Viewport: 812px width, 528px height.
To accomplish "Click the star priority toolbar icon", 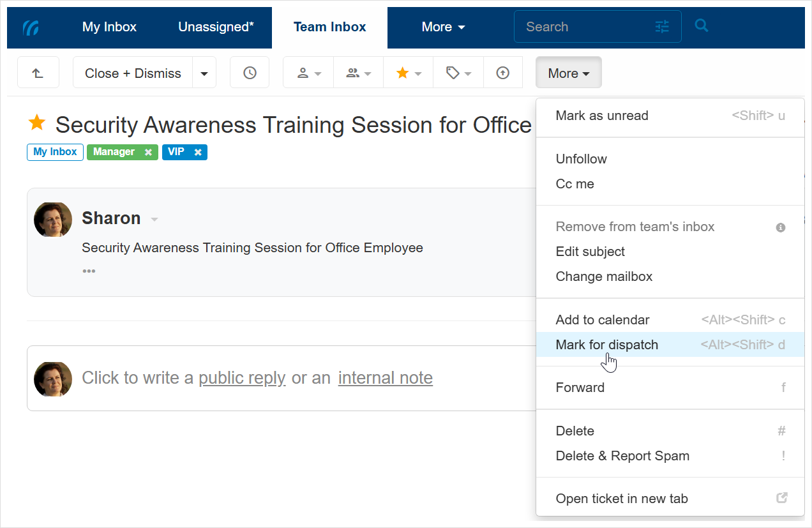I will 409,73.
